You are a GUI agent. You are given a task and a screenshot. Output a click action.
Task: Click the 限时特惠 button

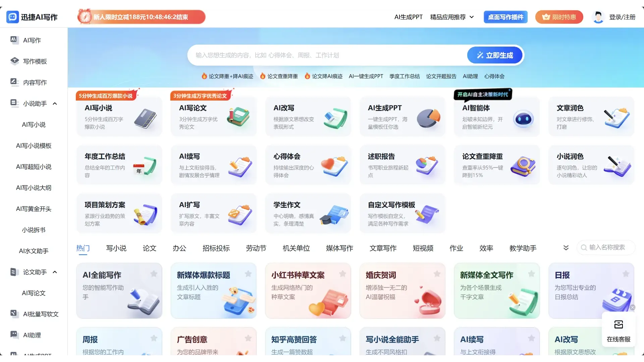pyautogui.click(x=559, y=17)
